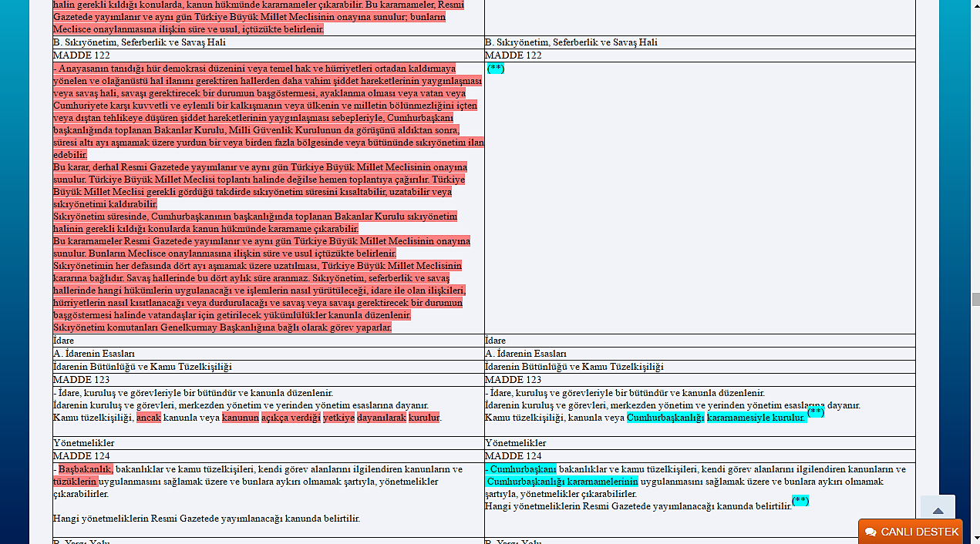Click the (**) footnote marker under right MADDE 122
Viewport: 980px width, 544px height.
click(496, 69)
